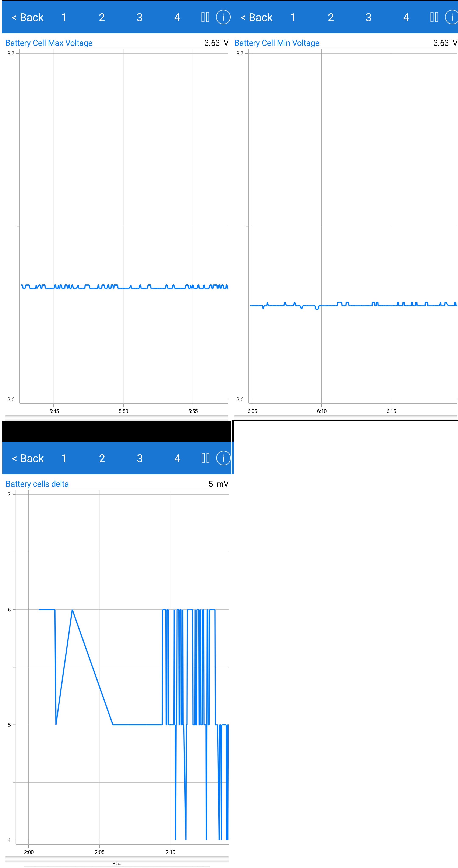This screenshot has width=458, height=868.
Task: Select page 3 in Max Voltage panel
Action: click(139, 17)
